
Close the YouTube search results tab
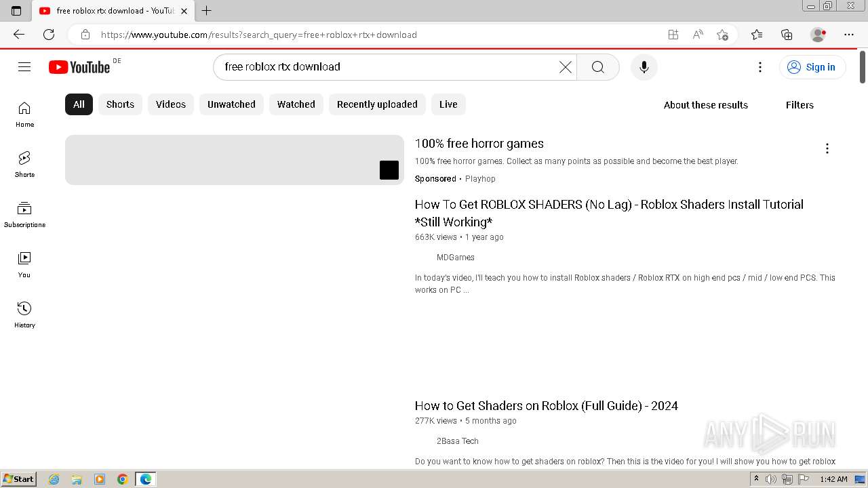pyautogui.click(x=184, y=11)
